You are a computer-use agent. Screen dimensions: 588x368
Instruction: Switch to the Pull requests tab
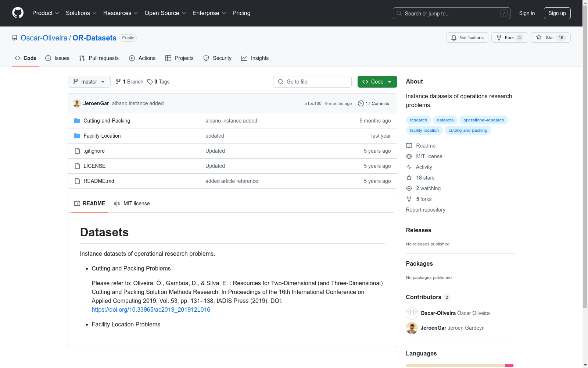pos(99,58)
